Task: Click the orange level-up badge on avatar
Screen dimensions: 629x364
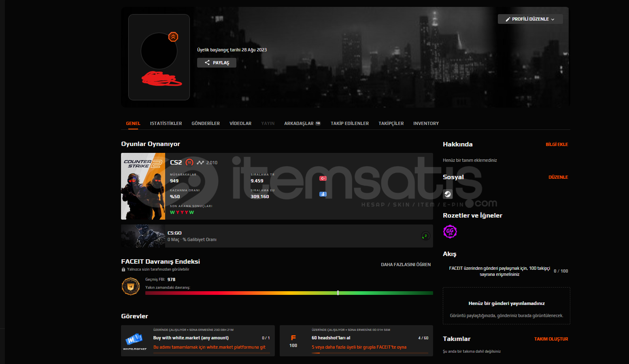Action: tap(173, 37)
